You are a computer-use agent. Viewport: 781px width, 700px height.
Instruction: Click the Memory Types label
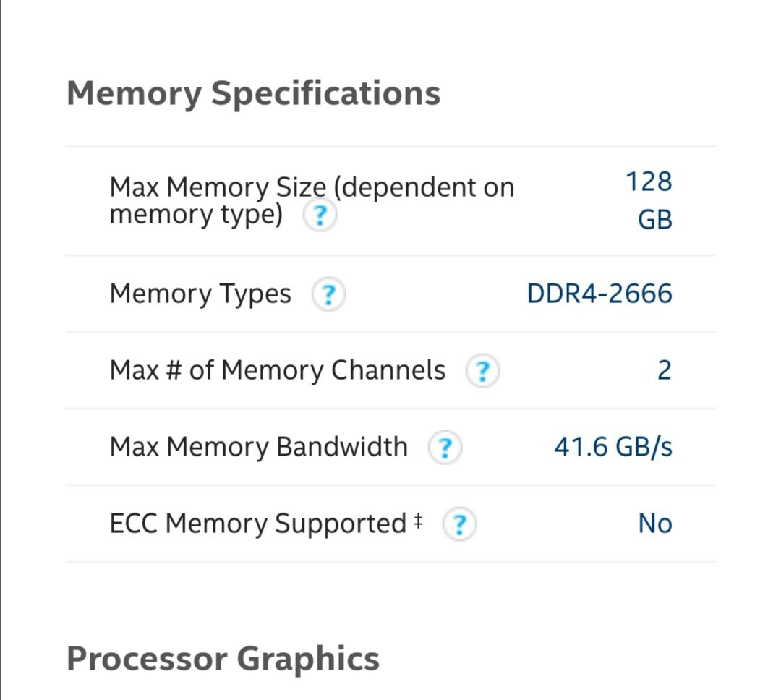[200, 294]
